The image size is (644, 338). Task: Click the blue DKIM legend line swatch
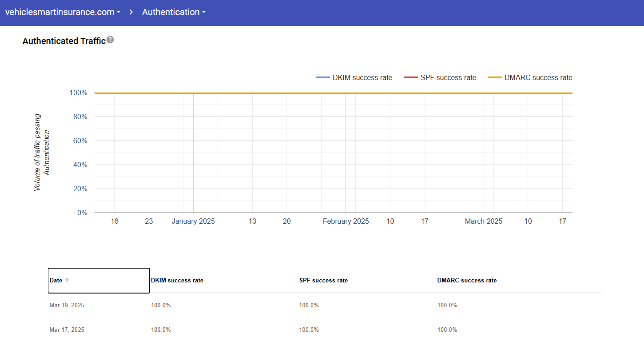(x=322, y=78)
